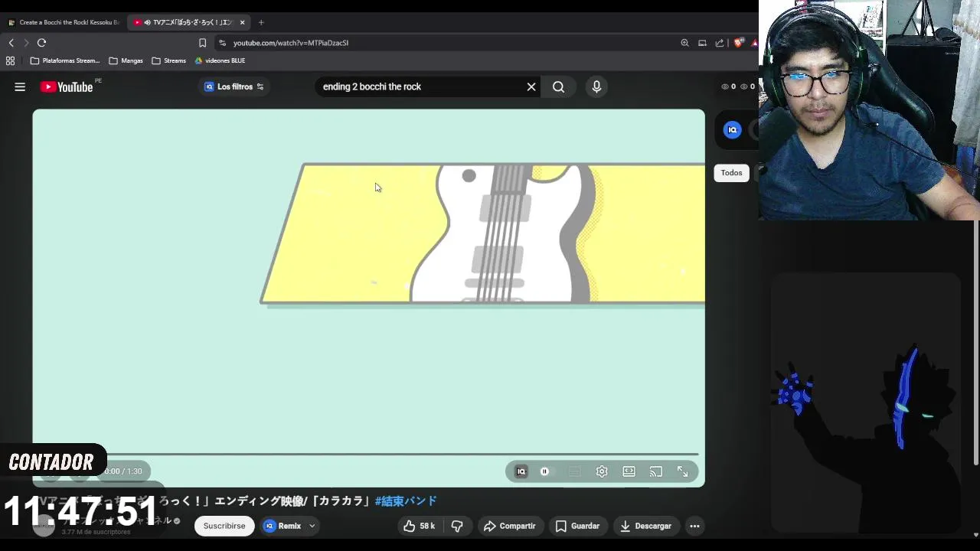
Task: Click the blue IQ sidebar icon
Action: (733, 130)
